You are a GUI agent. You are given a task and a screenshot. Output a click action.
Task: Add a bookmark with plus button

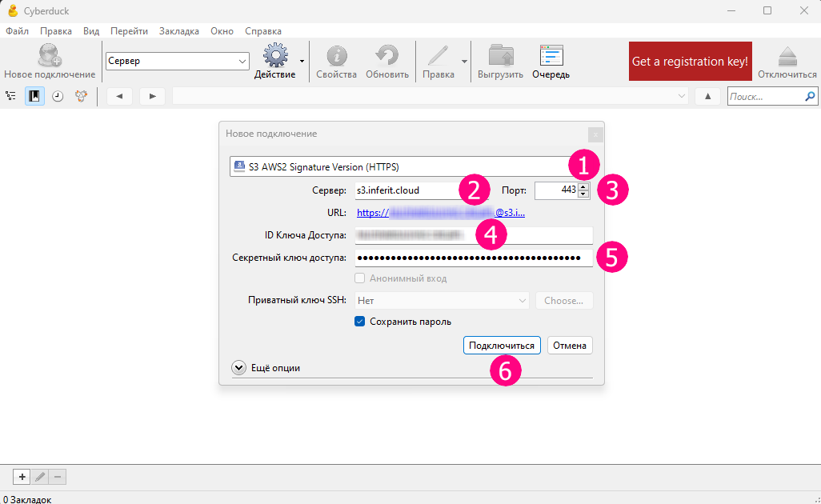coord(22,477)
